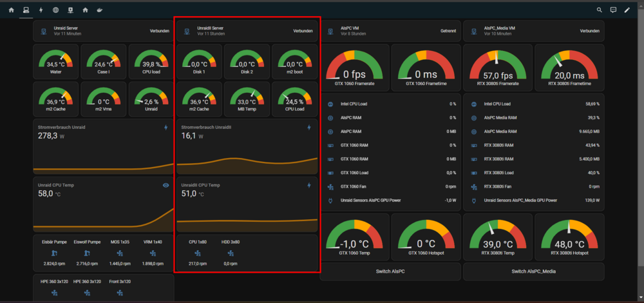The width and height of the screenshot is (644, 303).
Task: Click the Stromverbrauch UnraidII power graph
Action: click(247, 164)
